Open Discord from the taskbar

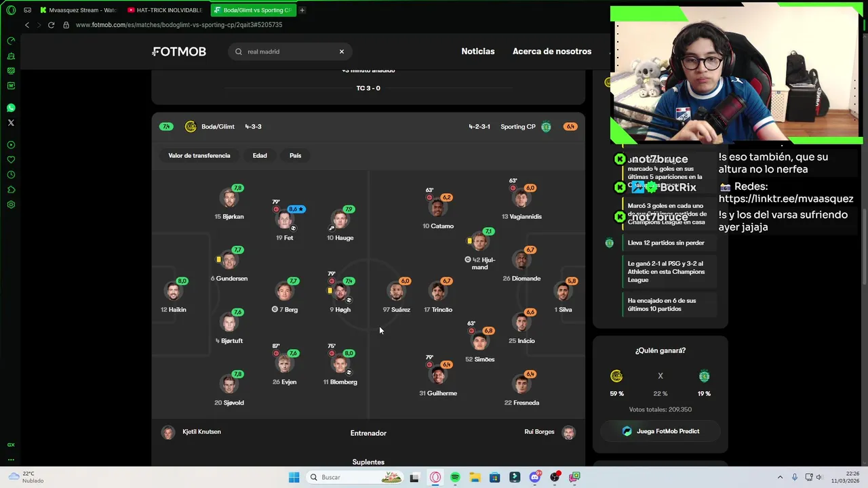534,477
